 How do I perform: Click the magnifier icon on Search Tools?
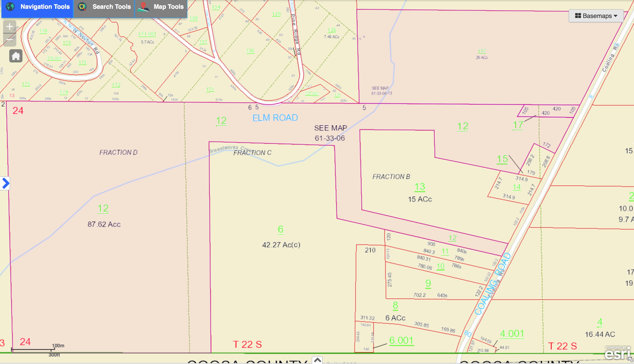point(82,7)
